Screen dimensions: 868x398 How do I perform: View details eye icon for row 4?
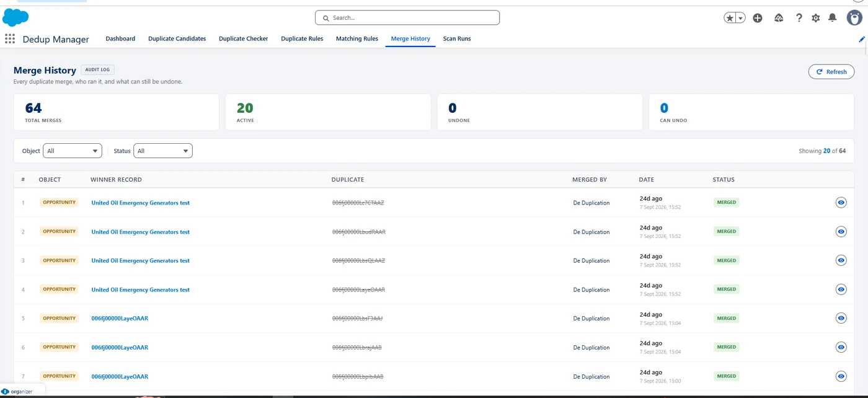(841, 290)
